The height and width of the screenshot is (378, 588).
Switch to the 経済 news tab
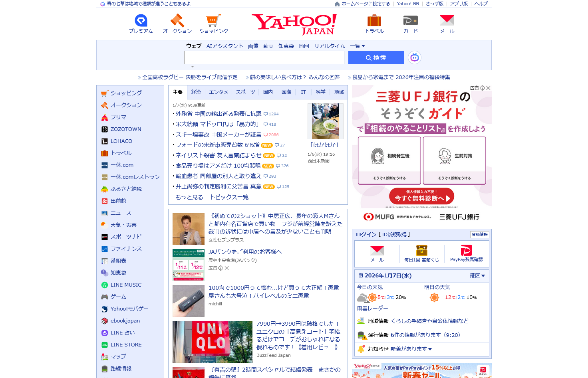(196, 92)
